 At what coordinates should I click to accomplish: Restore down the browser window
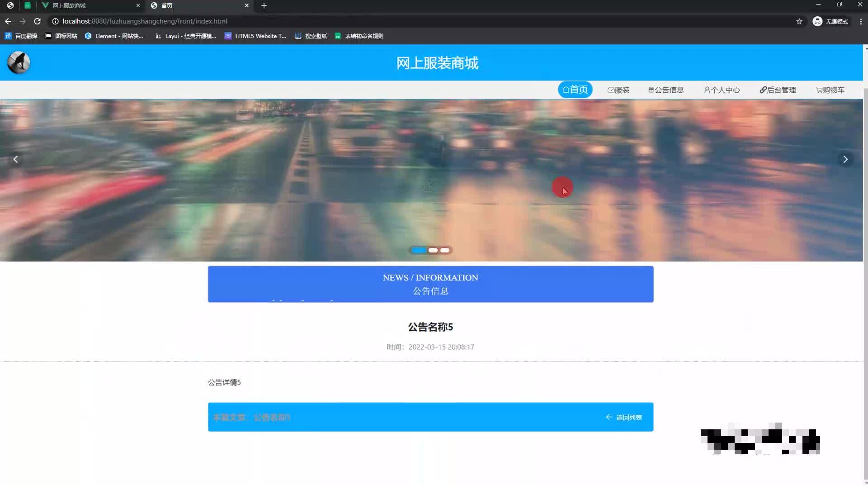coord(839,5)
